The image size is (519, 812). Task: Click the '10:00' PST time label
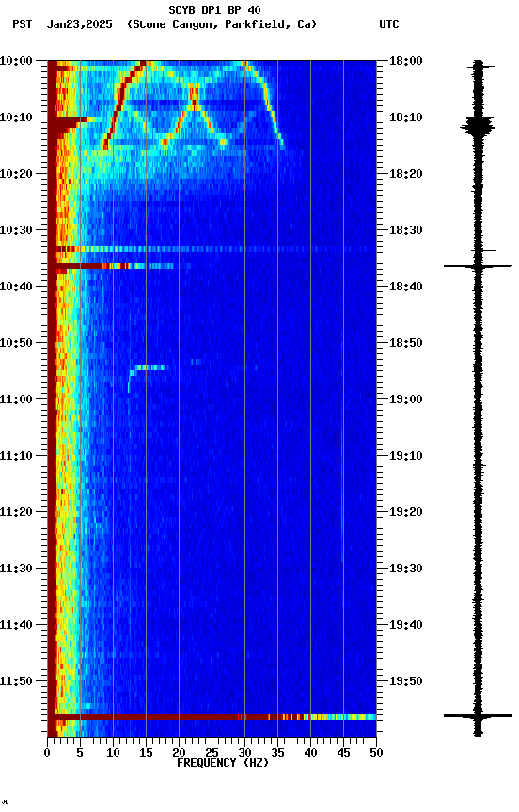point(16,61)
